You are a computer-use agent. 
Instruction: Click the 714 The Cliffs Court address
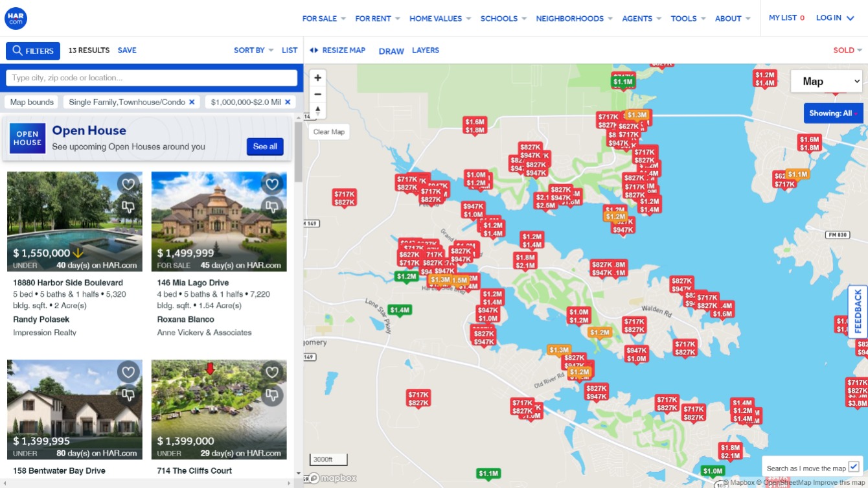click(x=194, y=471)
